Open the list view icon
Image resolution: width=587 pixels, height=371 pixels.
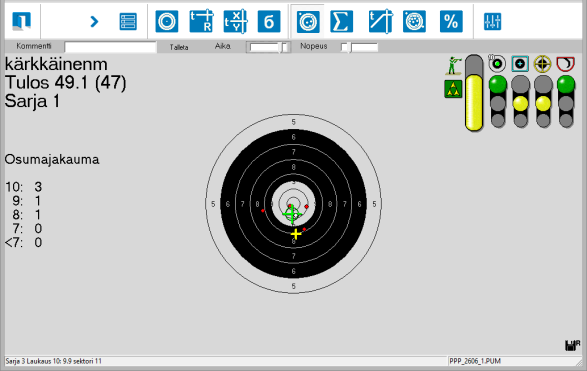point(128,21)
